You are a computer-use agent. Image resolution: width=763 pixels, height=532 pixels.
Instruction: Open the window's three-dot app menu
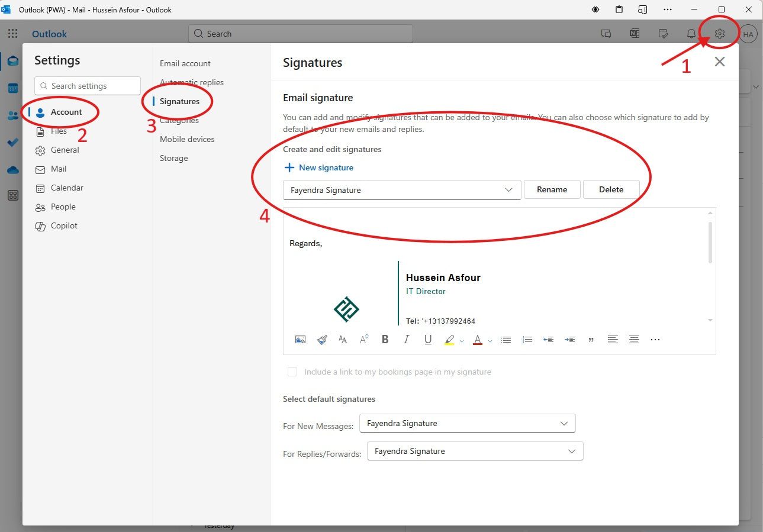[x=668, y=9]
